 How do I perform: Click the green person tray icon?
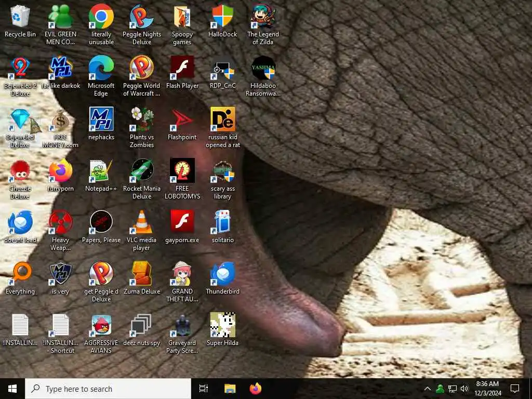[x=440, y=389]
